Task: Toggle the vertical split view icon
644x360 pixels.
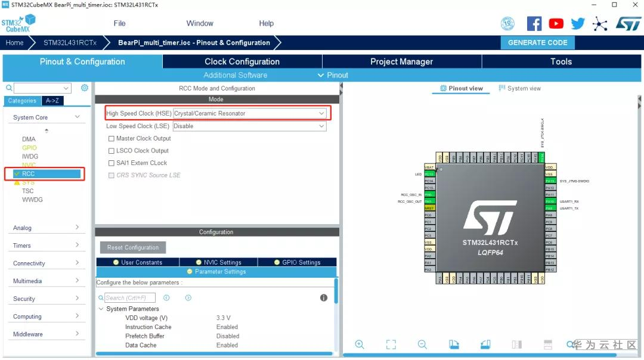Action: pyautogui.click(x=516, y=345)
